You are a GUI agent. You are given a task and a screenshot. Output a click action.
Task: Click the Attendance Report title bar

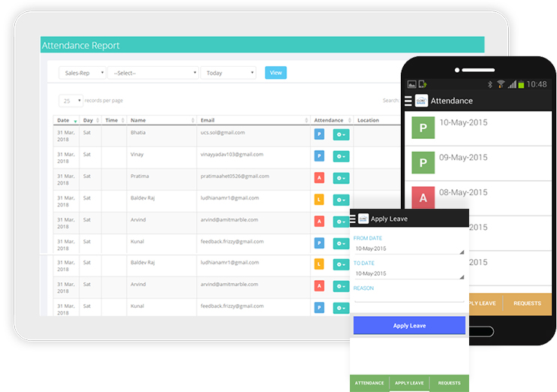coord(263,45)
